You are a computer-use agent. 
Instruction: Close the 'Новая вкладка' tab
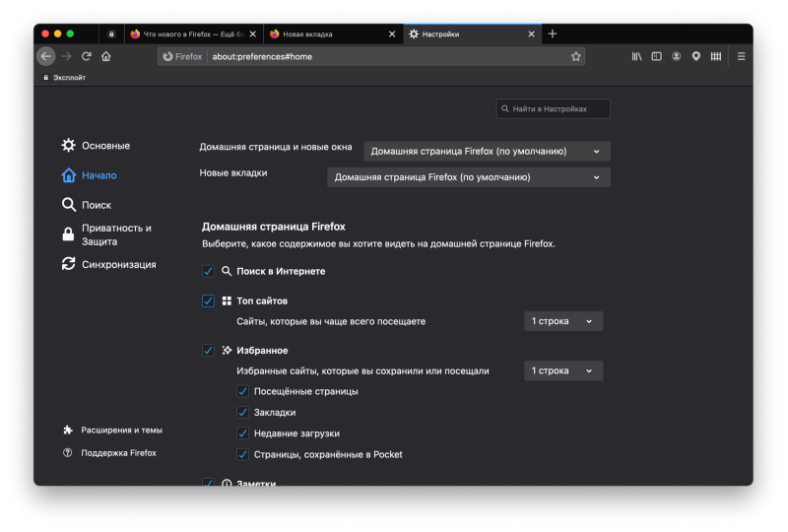click(392, 34)
